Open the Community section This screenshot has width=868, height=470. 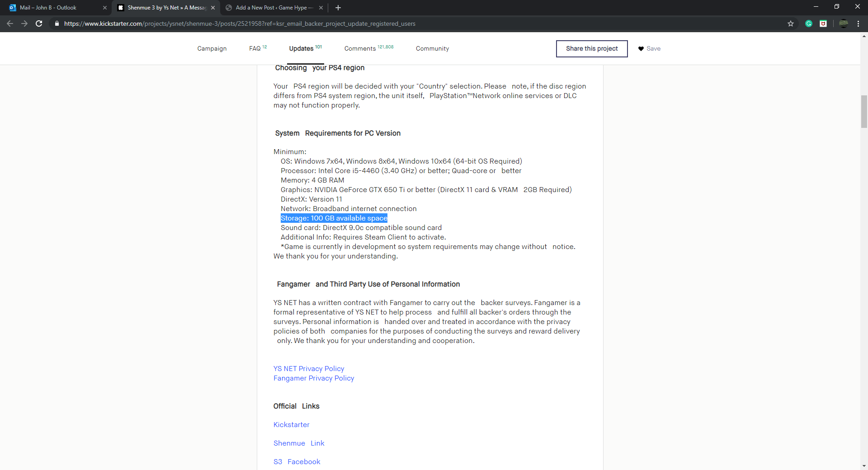433,48
